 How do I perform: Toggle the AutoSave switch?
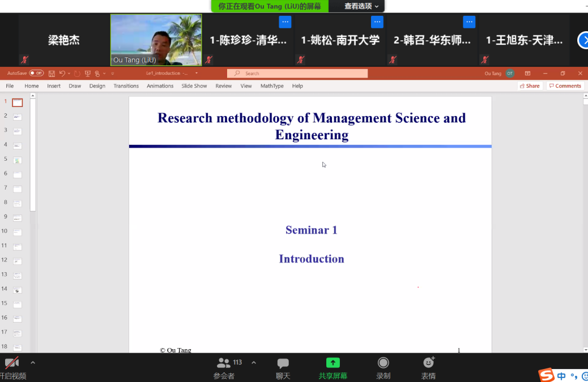pos(36,74)
